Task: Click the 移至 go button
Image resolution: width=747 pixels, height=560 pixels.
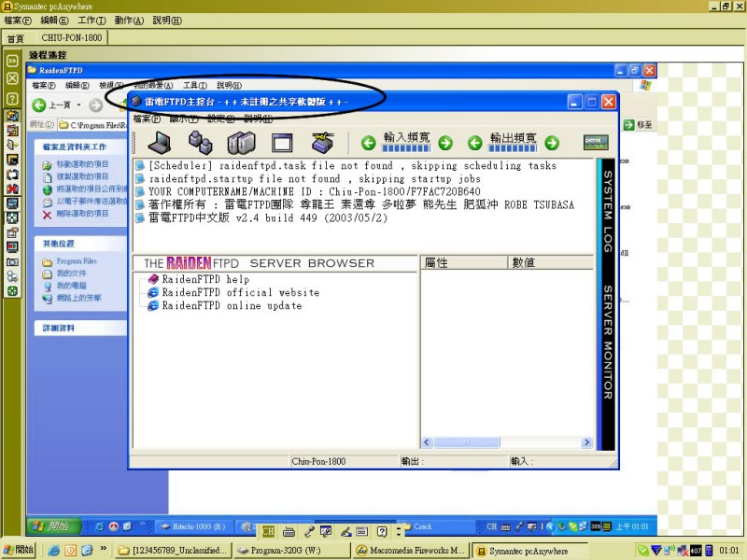Action: pyautogui.click(x=639, y=125)
